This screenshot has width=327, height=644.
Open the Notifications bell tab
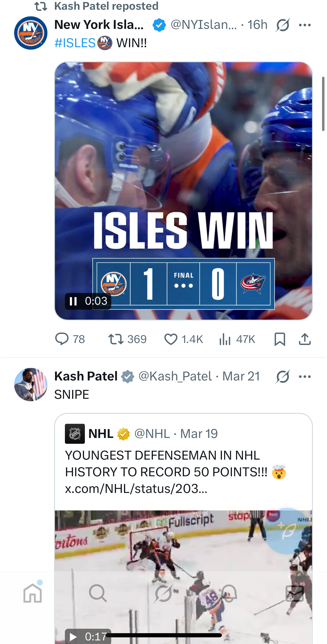229,593
